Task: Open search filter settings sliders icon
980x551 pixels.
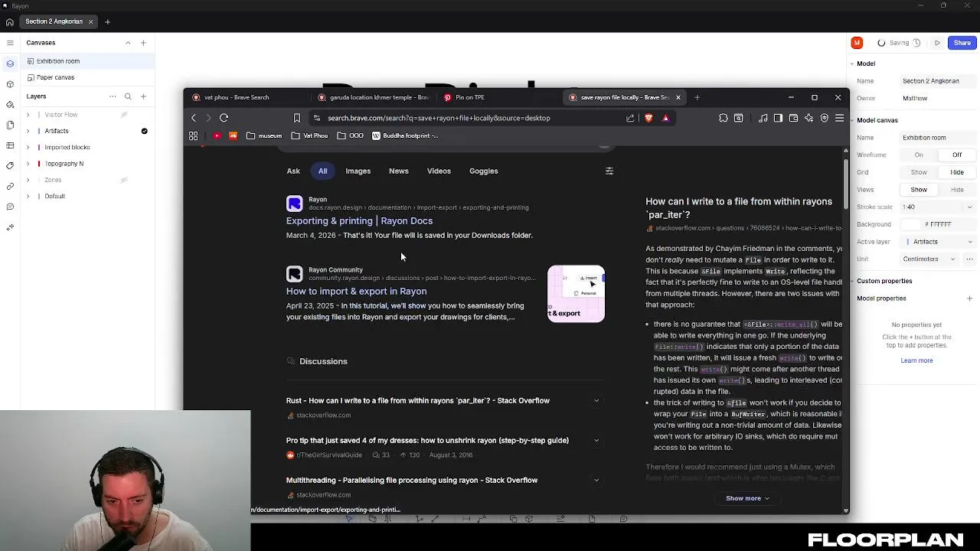Action: point(609,171)
